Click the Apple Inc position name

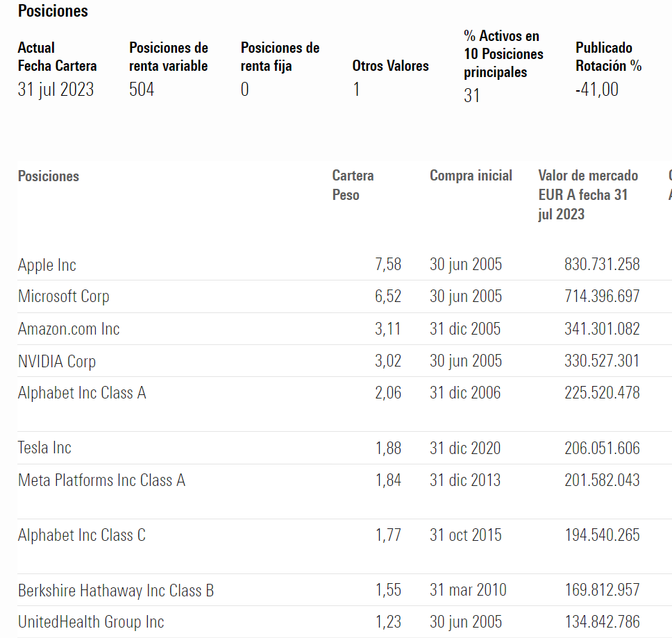[47, 265]
